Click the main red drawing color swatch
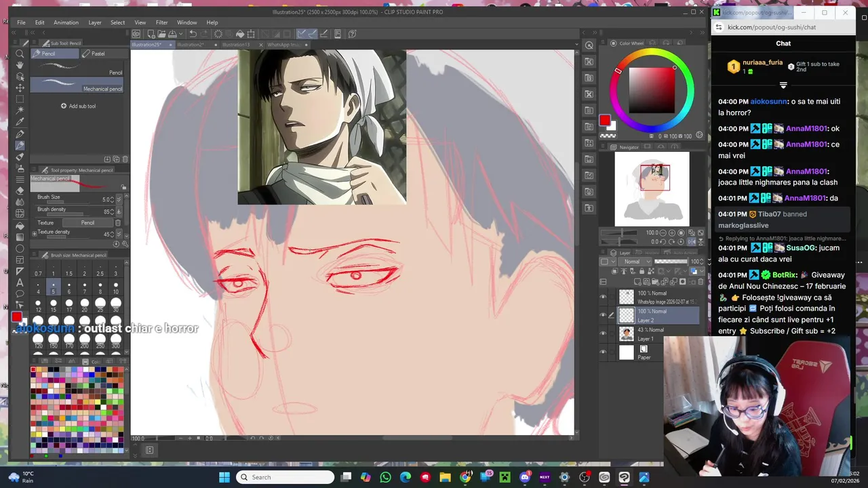This screenshot has height=488, width=868. 604,120
